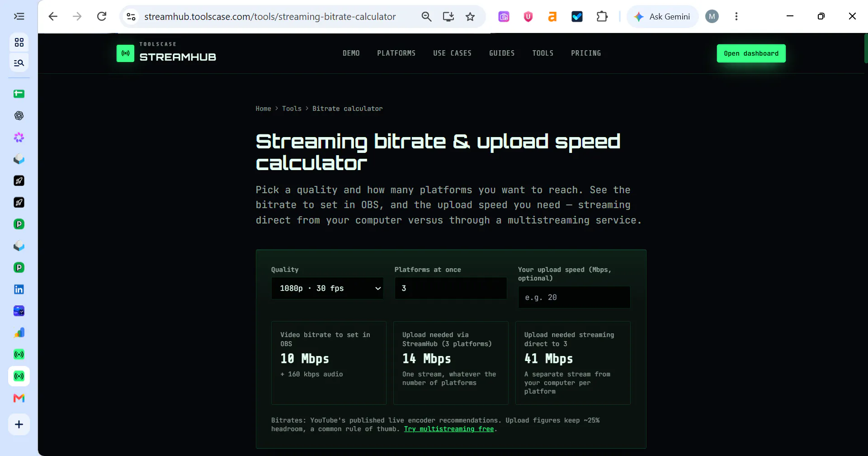Select the highlighted active StreamHub sidebar tab
Image resolution: width=868 pixels, height=456 pixels.
(x=19, y=376)
